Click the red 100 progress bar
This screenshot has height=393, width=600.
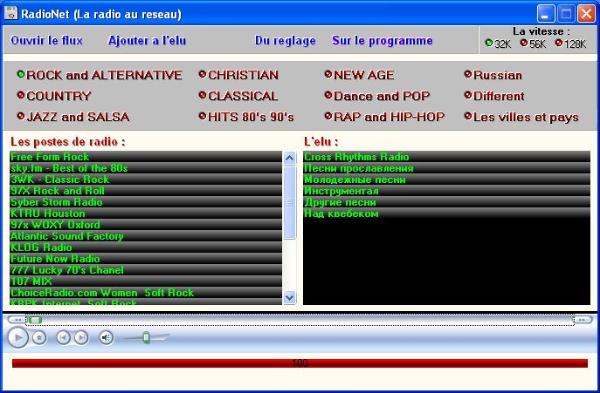point(300,363)
